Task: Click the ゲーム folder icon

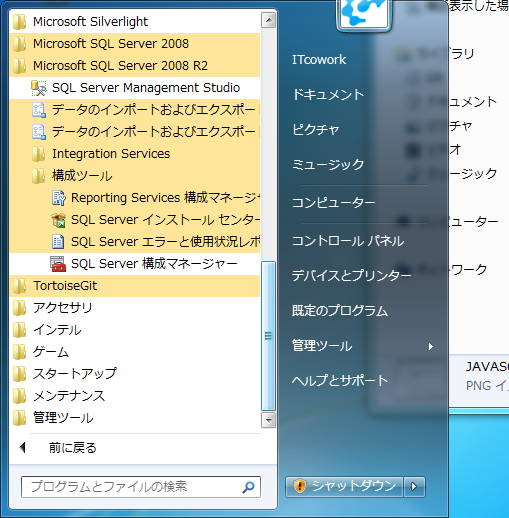Action: (20, 352)
